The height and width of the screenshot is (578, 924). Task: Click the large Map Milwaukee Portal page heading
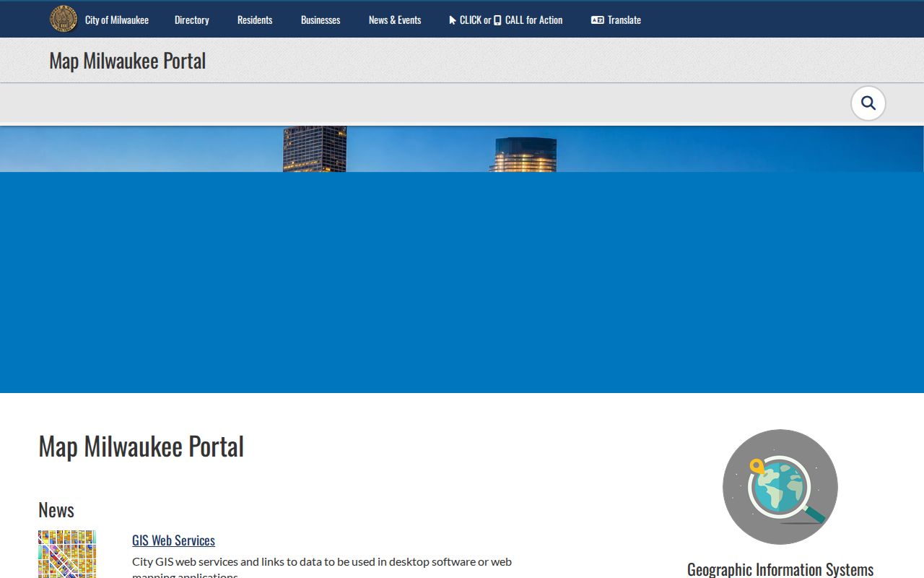click(x=141, y=447)
